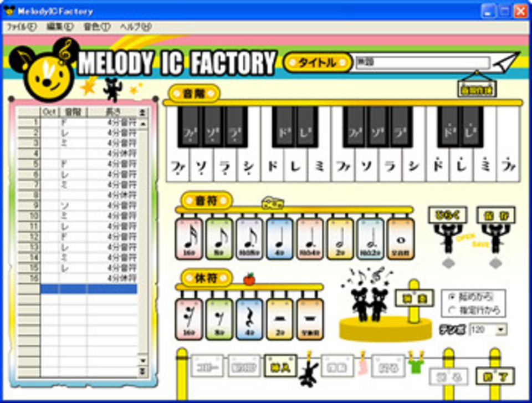Image resolution: width=532 pixels, height=403 pixels.
Task: Open the ヘルプ(H) menu
Action: (136, 27)
